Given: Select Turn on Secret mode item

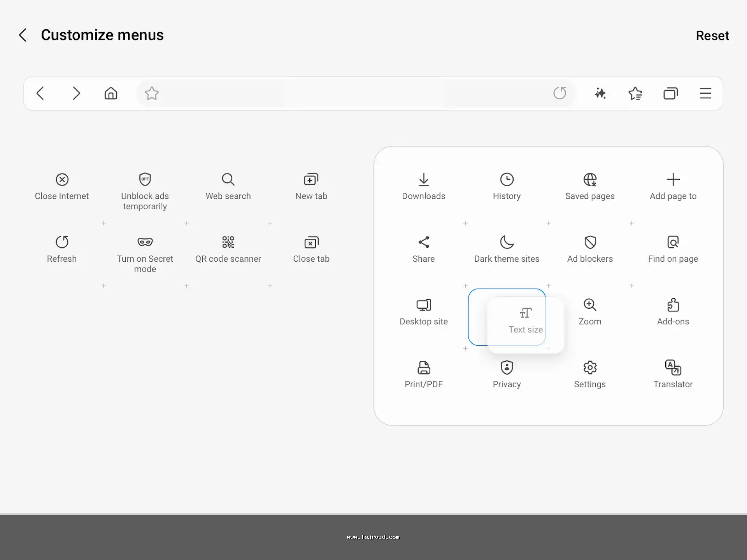Looking at the screenshot, I should 145,242.
